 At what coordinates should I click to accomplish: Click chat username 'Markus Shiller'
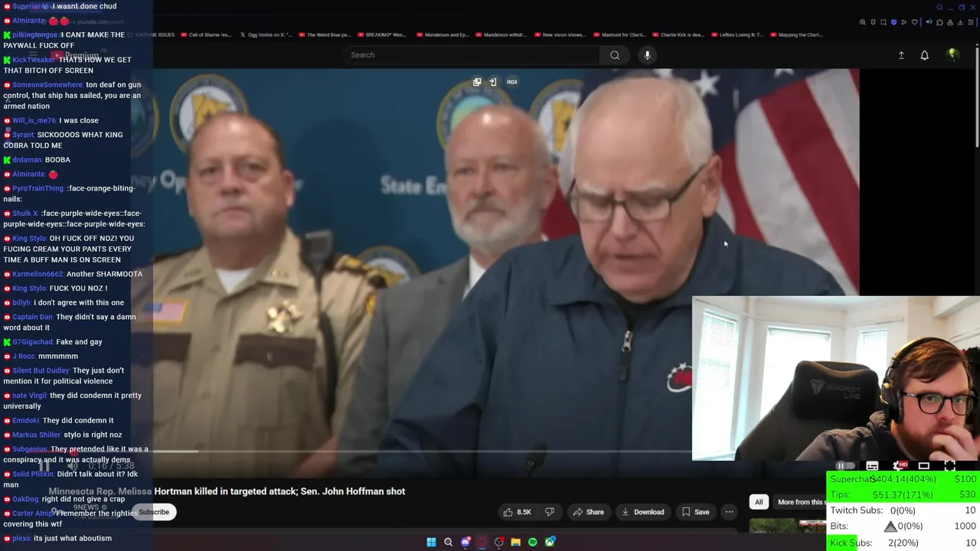(36, 435)
